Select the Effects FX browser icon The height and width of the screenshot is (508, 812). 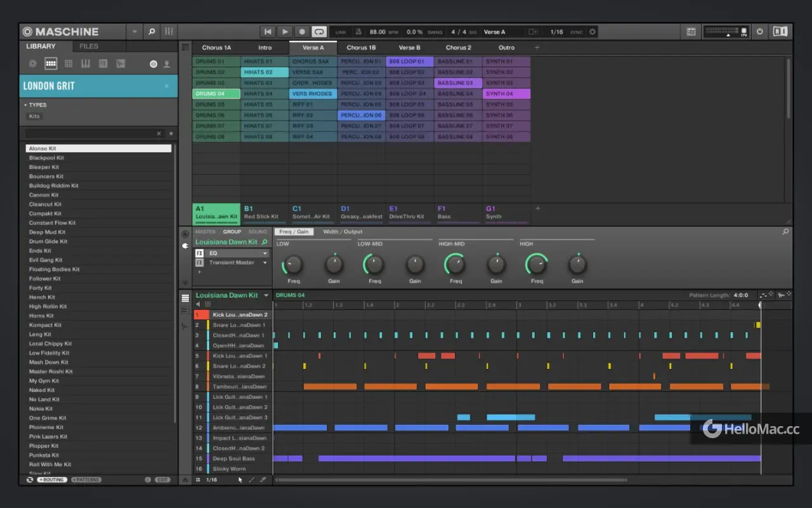(103, 64)
